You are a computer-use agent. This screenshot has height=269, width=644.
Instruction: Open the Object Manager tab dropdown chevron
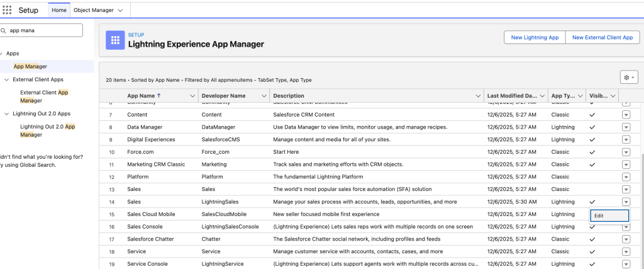click(120, 10)
